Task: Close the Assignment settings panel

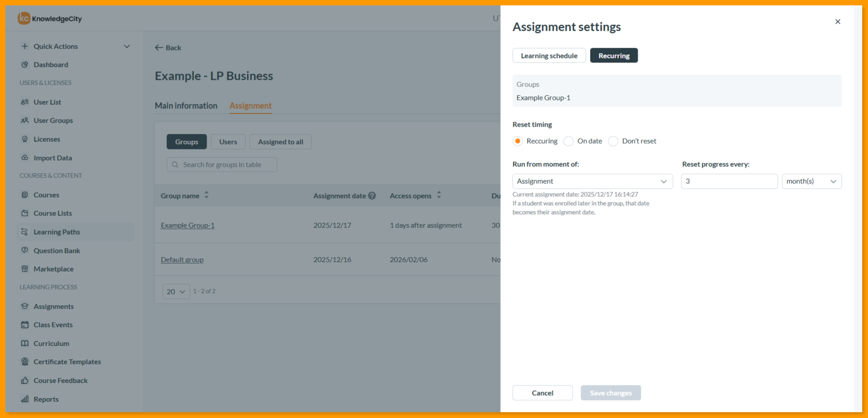Action: pos(838,22)
